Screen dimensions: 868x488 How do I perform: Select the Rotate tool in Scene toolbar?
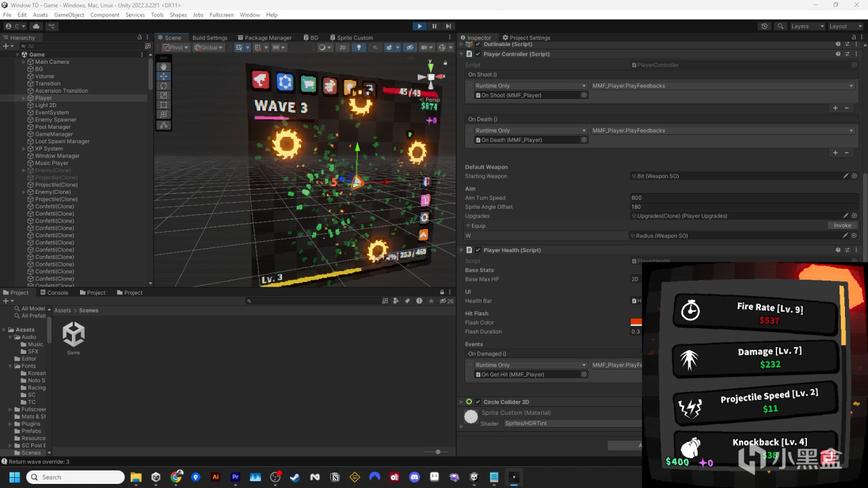(163, 86)
